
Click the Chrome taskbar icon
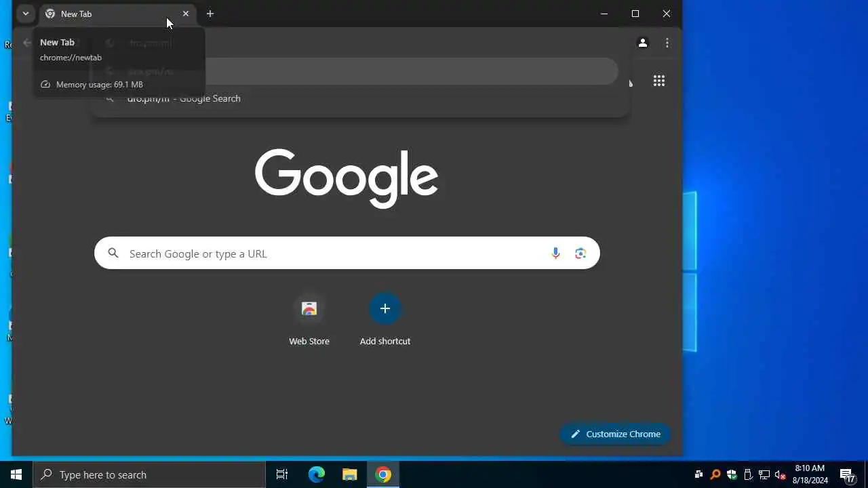pyautogui.click(x=383, y=474)
